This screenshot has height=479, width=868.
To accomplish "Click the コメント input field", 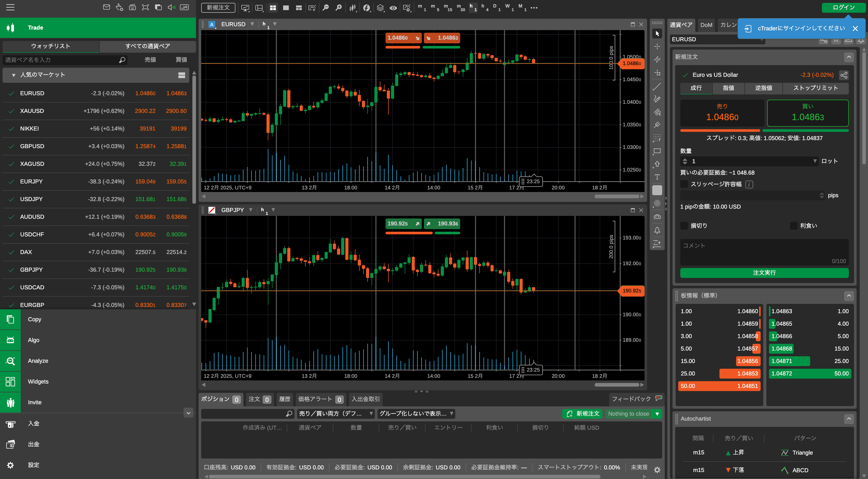I will point(764,252).
